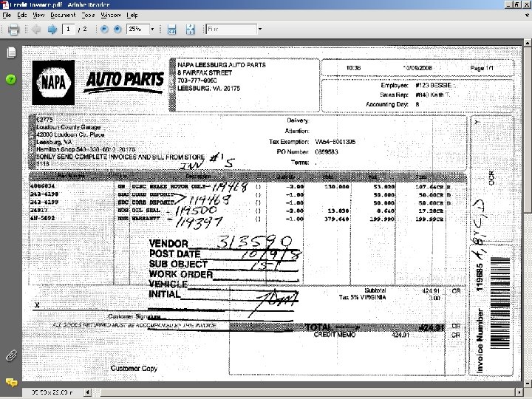Open the Help menu
Image resolution: width=532 pixels, height=399 pixels.
(132, 15)
